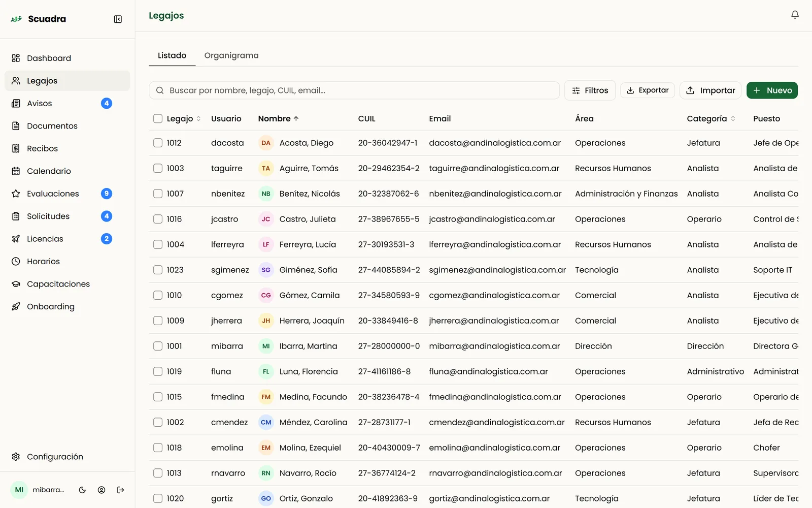Screen dimensions: 812x508
Task: Select row checkbox for legajo 1012
Action: [158, 143]
